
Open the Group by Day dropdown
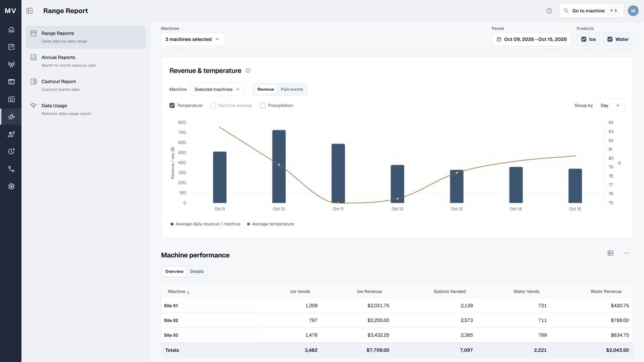[x=610, y=105]
